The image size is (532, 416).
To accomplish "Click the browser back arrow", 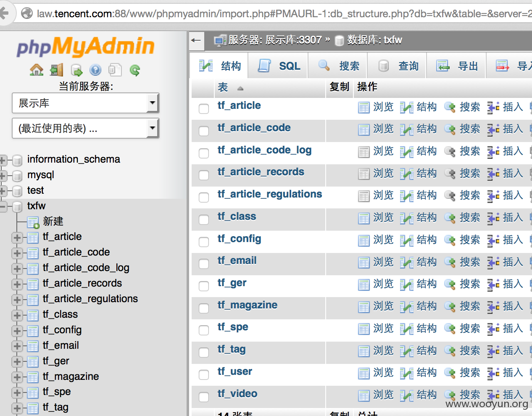I will [4, 13].
